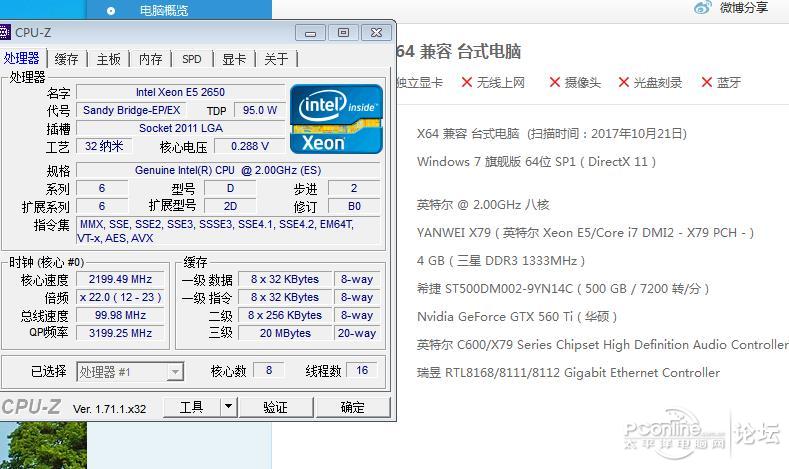Click the 瑞昱 RTL8168 Ethernet Controller line
Viewport: 789px width, 469px height.
click(x=569, y=373)
